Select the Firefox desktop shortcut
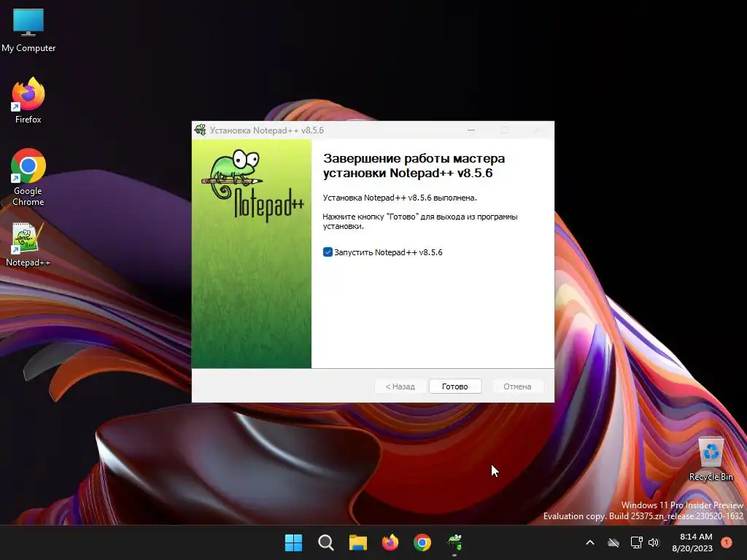The height and width of the screenshot is (560, 747). point(28,101)
